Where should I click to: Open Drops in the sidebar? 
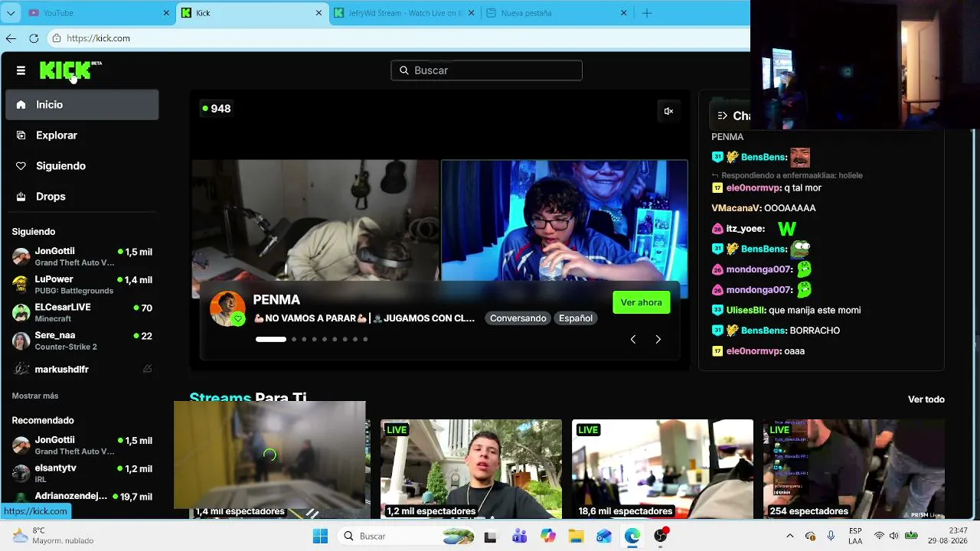82,197
